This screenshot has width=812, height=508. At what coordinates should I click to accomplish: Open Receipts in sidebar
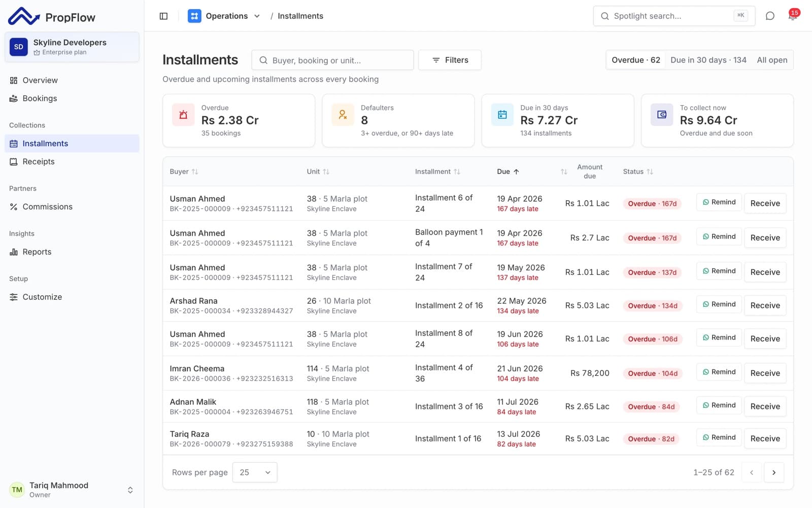pyautogui.click(x=72, y=162)
